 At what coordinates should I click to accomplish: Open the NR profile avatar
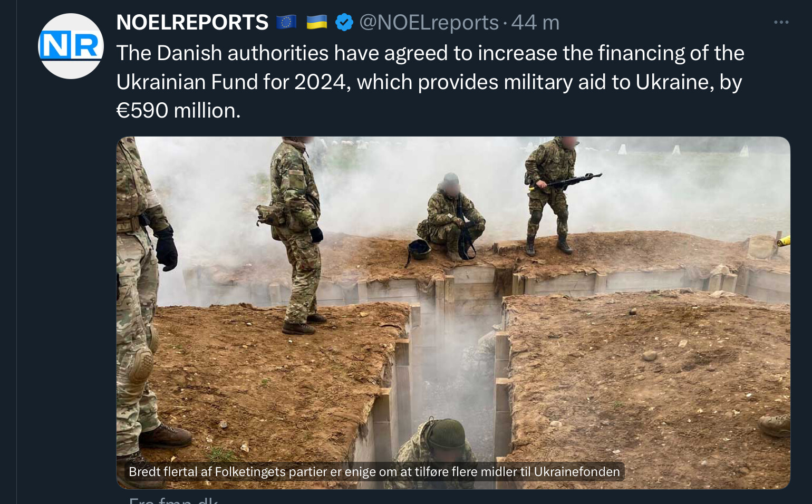coord(71,46)
